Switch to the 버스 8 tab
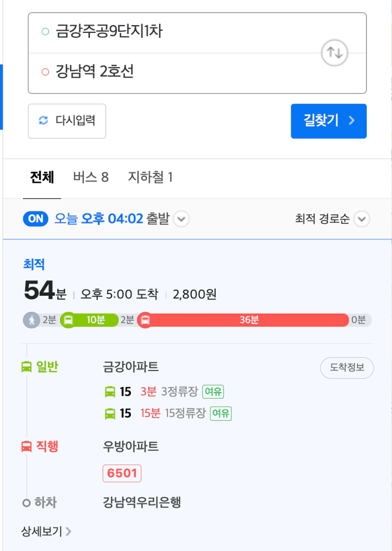The width and height of the screenshot is (392, 551). pos(91,177)
